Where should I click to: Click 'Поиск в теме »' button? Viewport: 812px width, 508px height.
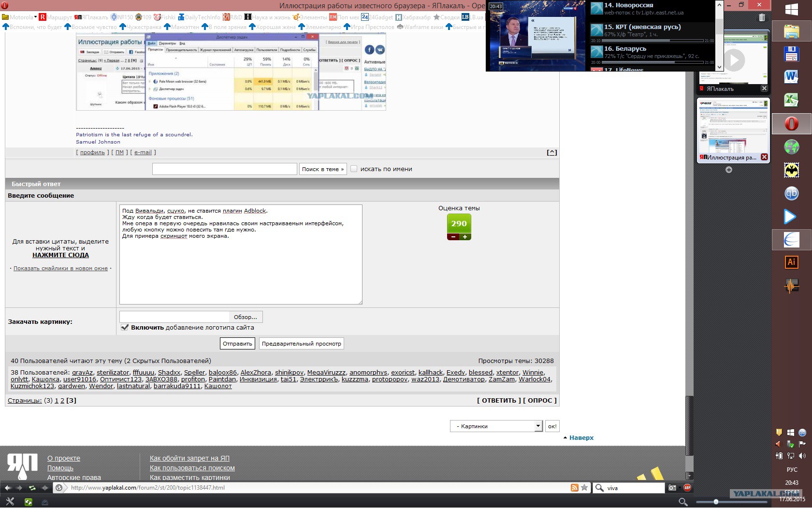coord(323,169)
